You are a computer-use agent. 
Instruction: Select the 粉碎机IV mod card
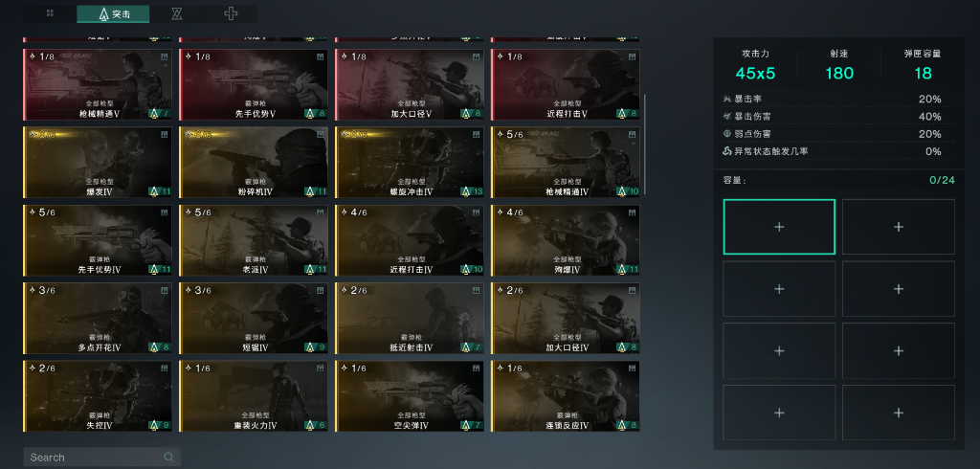(253, 163)
